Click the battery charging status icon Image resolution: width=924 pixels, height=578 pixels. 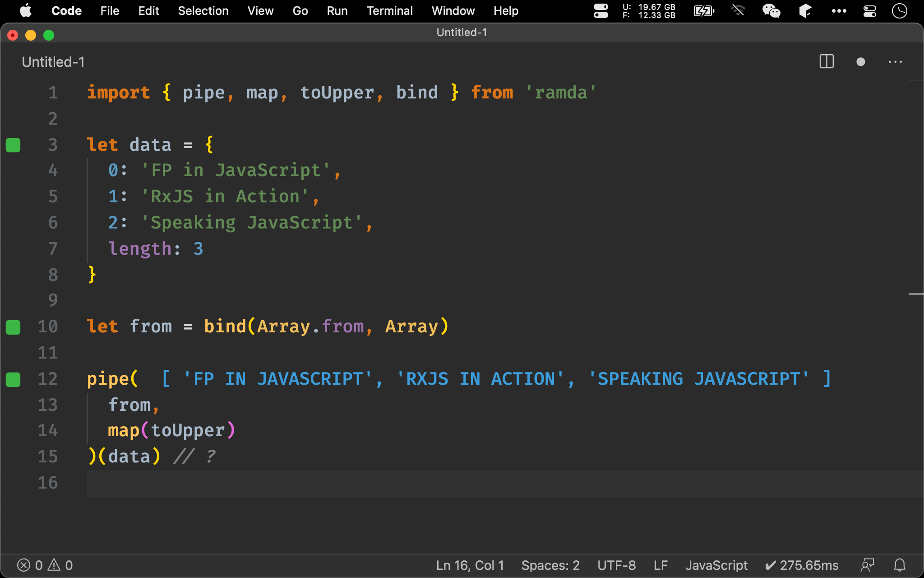pyautogui.click(x=704, y=11)
